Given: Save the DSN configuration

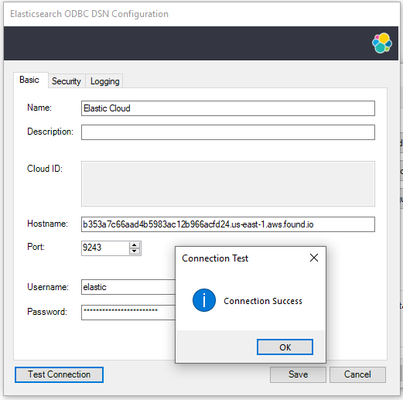Looking at the screenshot, I should [298, 375].
